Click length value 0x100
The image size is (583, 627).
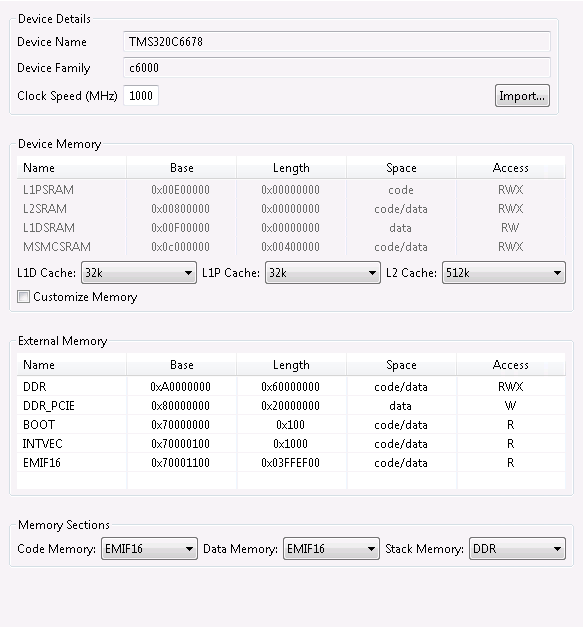[x=290, y=425]
